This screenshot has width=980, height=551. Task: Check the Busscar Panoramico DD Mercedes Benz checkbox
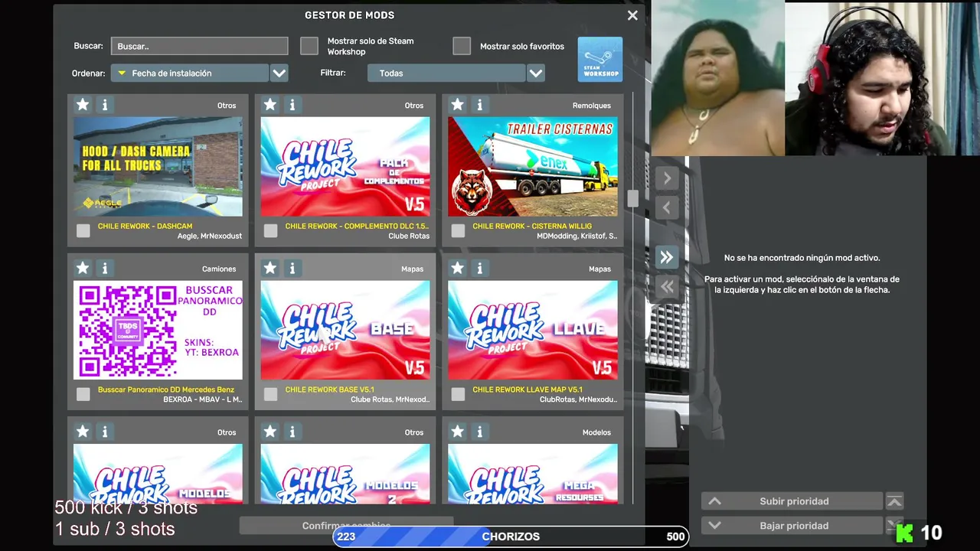[x=83, y=394]
